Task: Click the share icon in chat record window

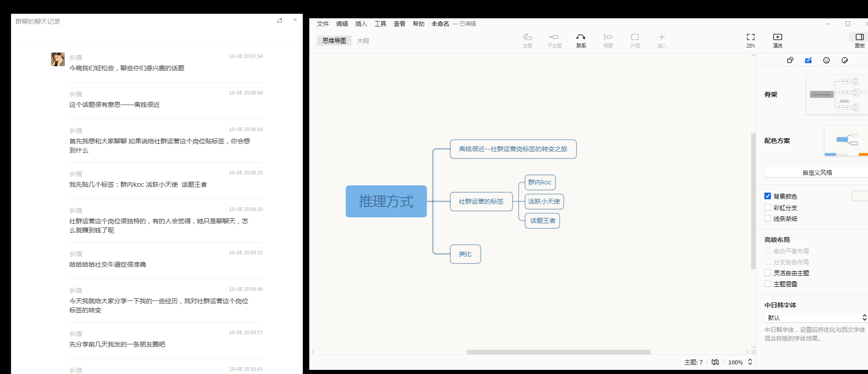Action: pyautogui.click(x=280, y=20)
